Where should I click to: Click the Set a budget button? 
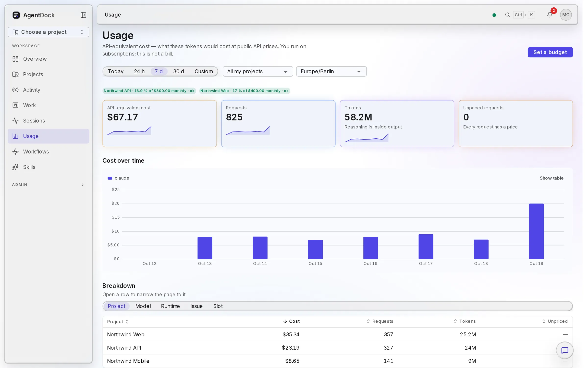click(x=550, y=52)
